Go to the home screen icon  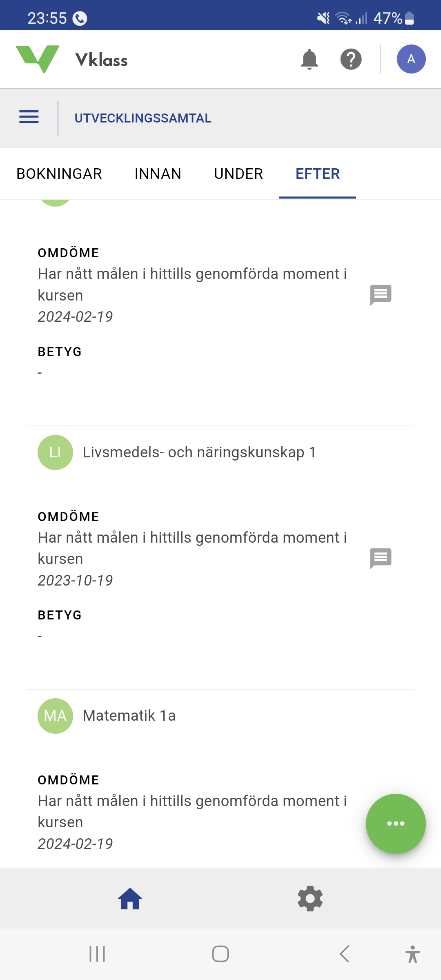130,899
